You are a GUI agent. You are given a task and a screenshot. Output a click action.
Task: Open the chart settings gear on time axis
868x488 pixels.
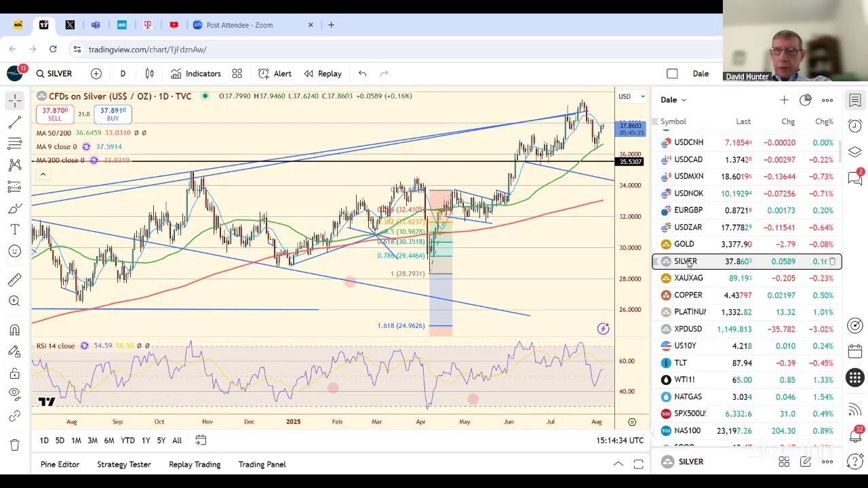[632, 422]
